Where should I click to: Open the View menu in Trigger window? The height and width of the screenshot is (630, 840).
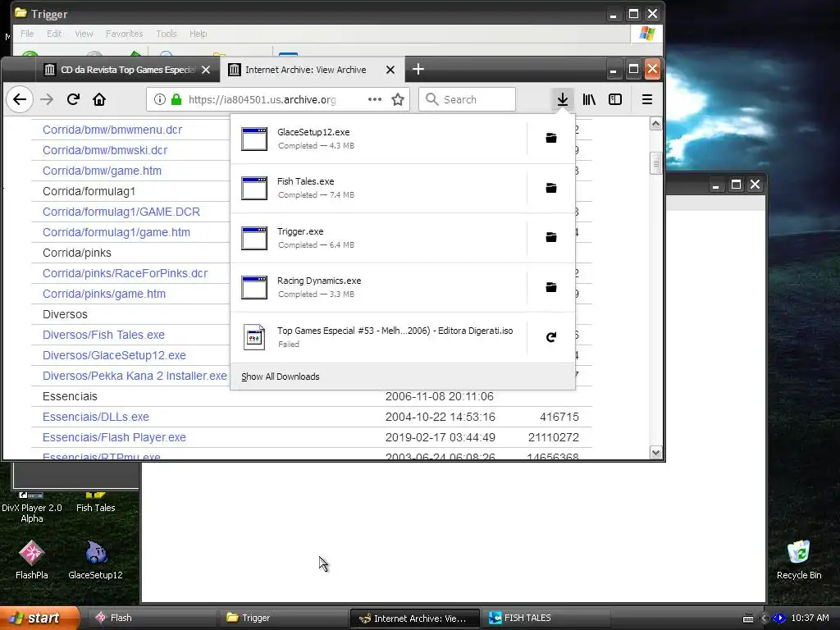[84, 34]
